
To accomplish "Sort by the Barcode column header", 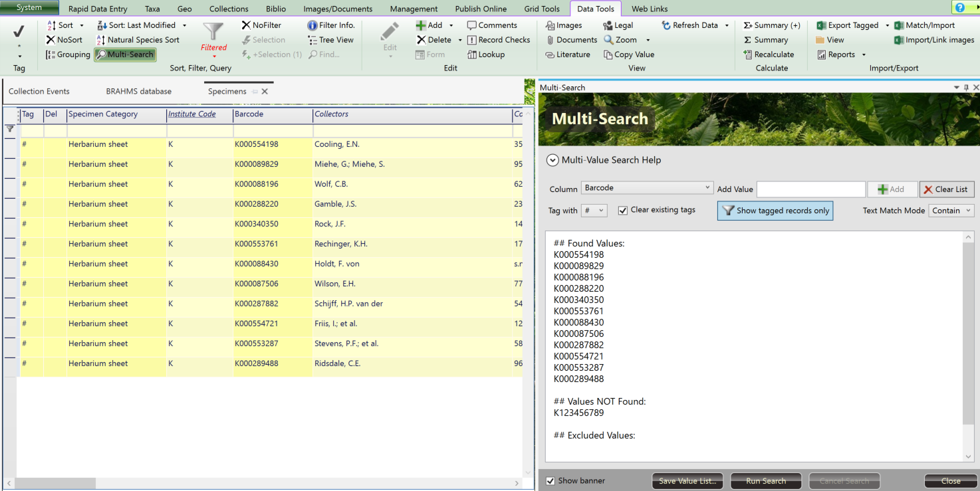I will point(273,114).
